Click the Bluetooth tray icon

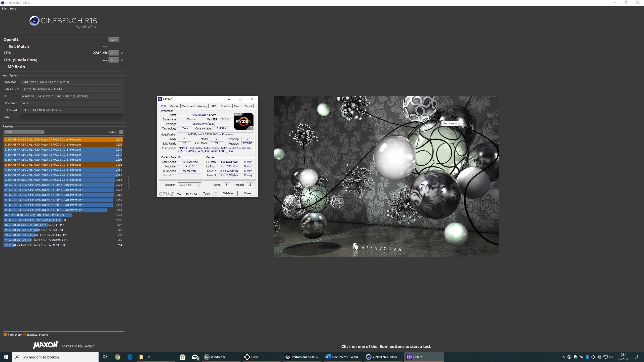click(x=587, y=357)
